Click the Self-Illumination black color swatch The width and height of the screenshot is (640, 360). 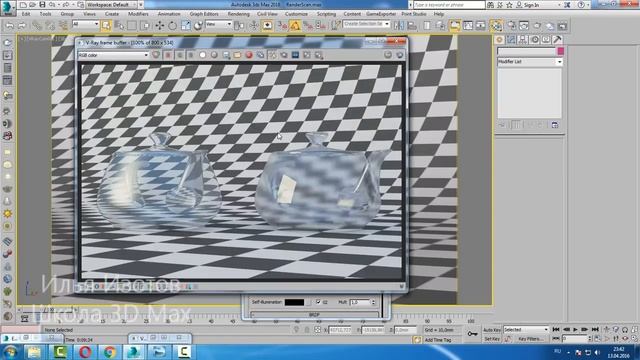294,302
